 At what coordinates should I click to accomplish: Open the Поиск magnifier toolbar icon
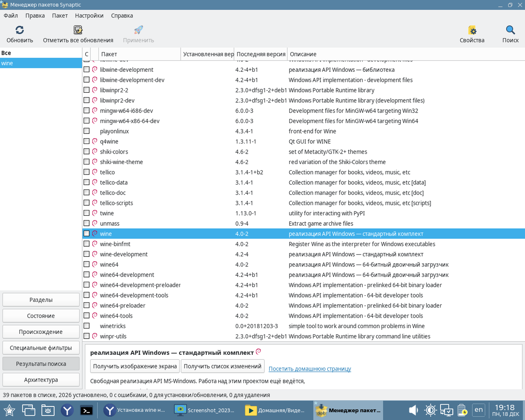(x=510, y=30)
